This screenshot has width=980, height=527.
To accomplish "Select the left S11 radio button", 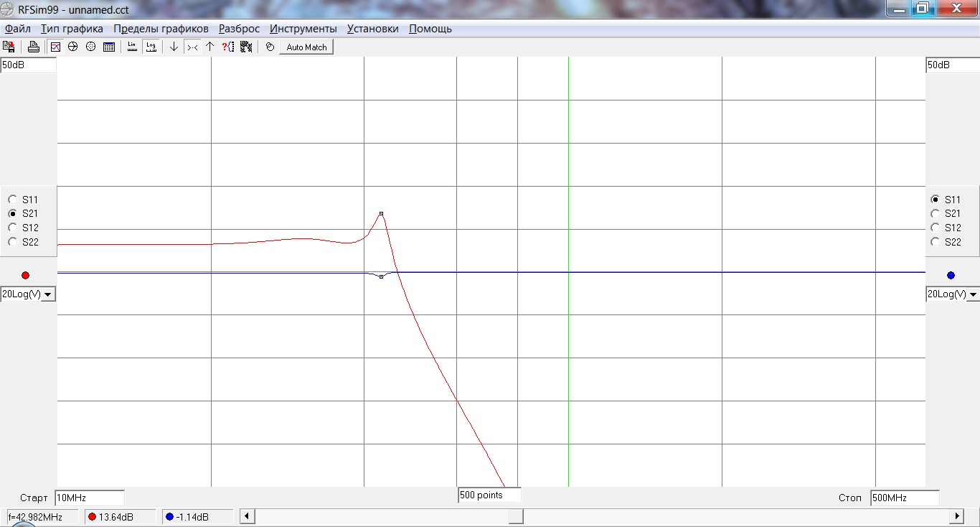I will coord(12,200).
